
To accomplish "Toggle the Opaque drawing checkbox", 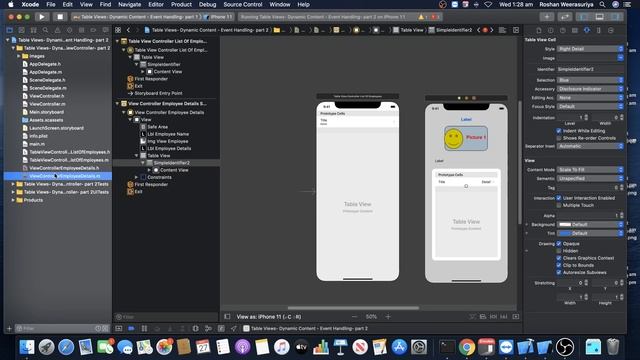I will (x=559, y=244).
